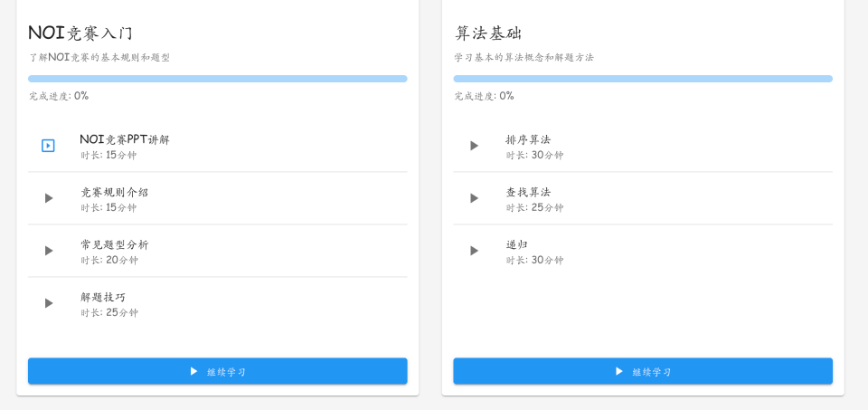Screen dimensions: 868x410
Task: Click 继续学习 button in NOI竞赛入门 card
Action: point(218,371)
